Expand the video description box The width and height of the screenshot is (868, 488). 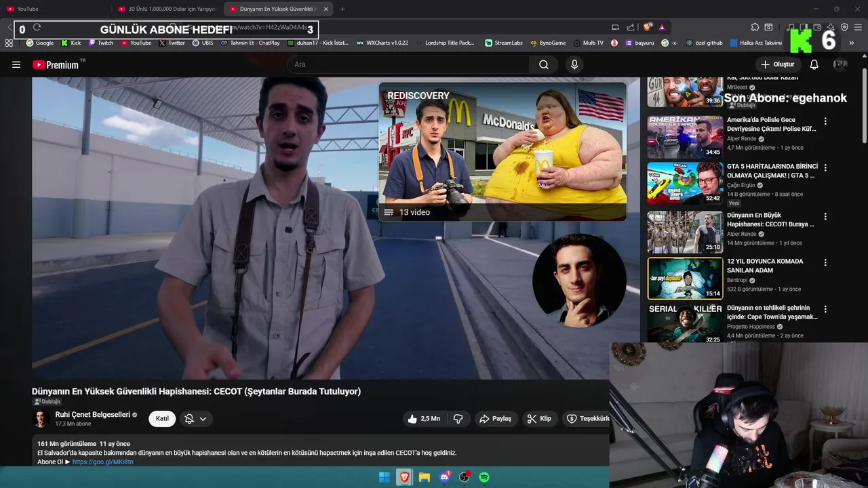(x=320, y=451)
